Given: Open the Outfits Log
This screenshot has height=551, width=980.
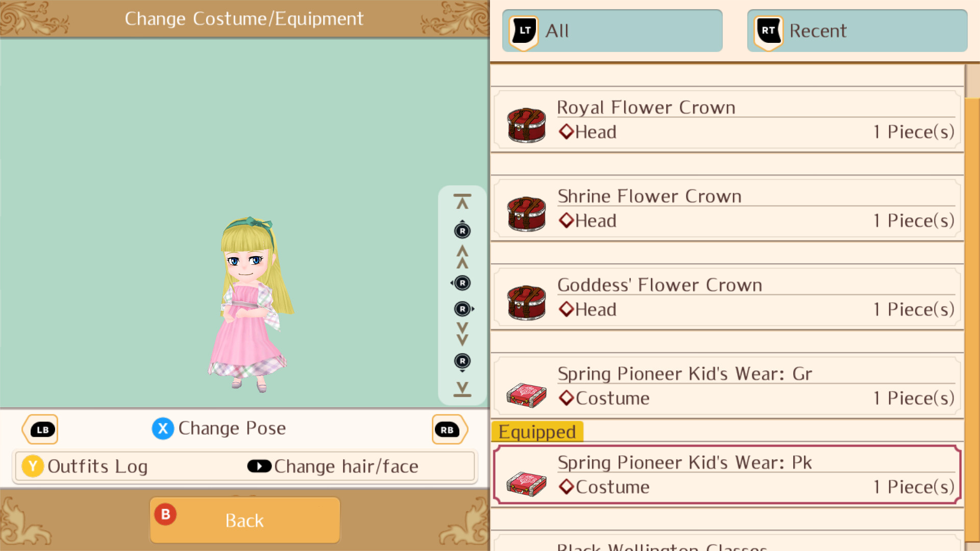Looking at the screenshot, I should [x=85, y=466].
